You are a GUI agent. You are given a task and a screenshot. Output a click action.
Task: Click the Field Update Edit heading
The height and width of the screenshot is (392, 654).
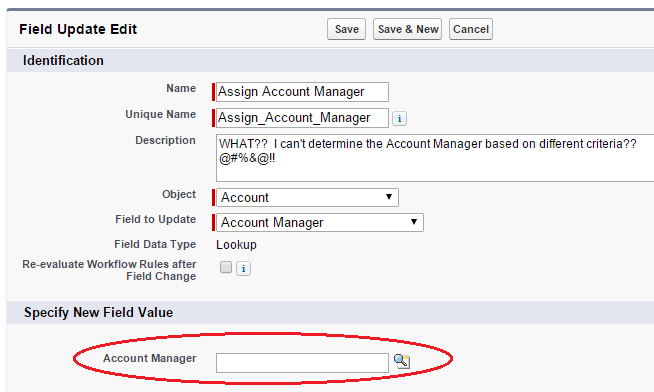(78, 29)
